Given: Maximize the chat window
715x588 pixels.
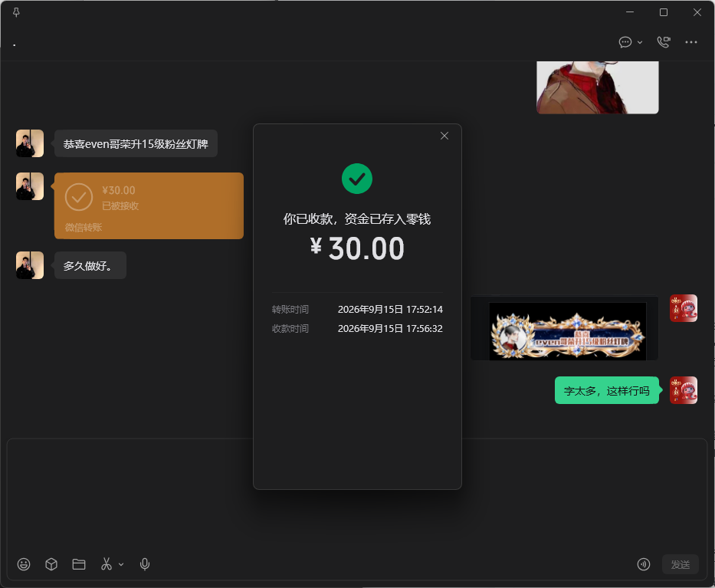Looking at the screenshot, I should [x=664, y=12].
